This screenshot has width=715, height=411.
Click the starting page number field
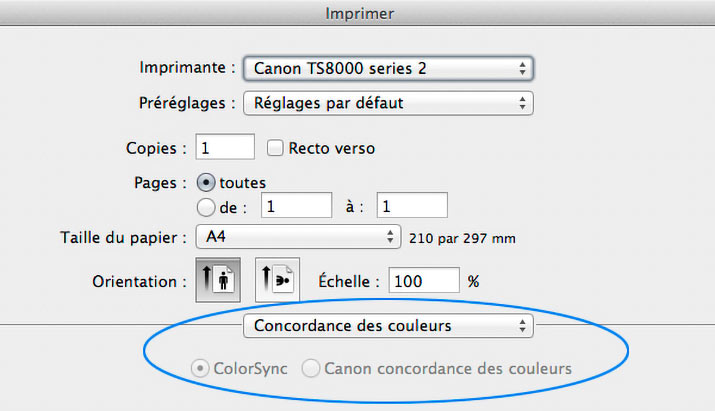[296, 205]
